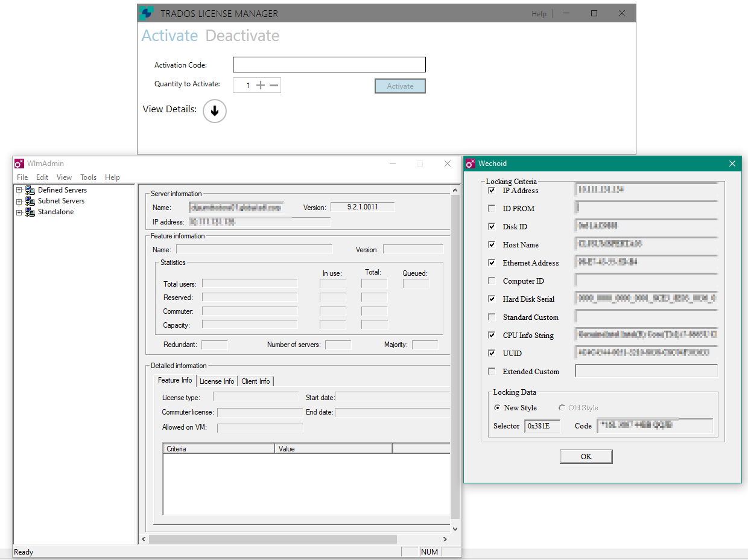Select the New Style radio button
The image size is (748, 560).
[497, 408]
